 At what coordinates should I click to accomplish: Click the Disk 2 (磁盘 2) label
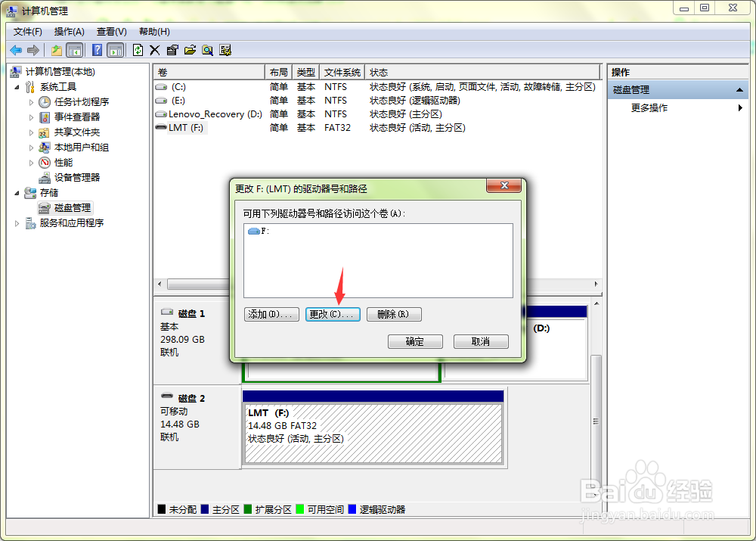[x=191, y=399]
